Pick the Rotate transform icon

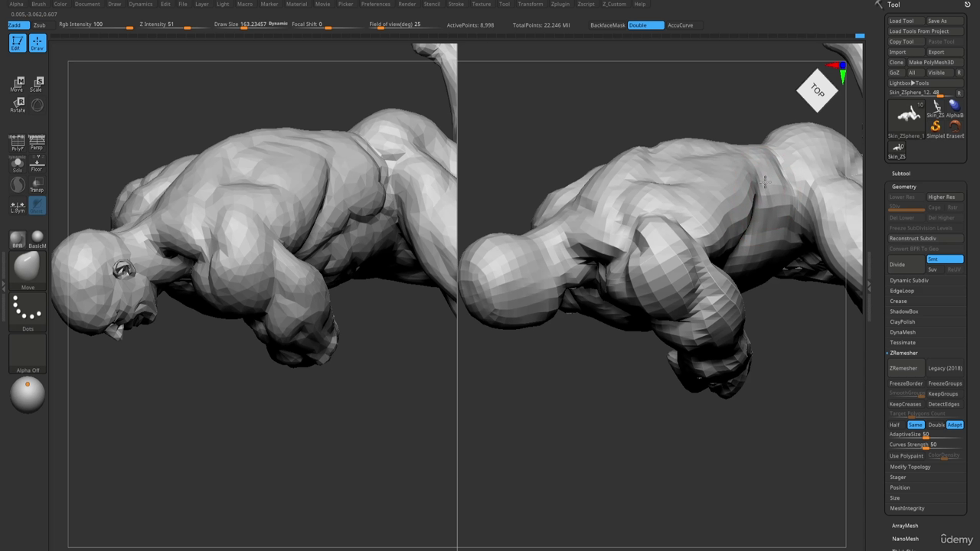(17, 105)
